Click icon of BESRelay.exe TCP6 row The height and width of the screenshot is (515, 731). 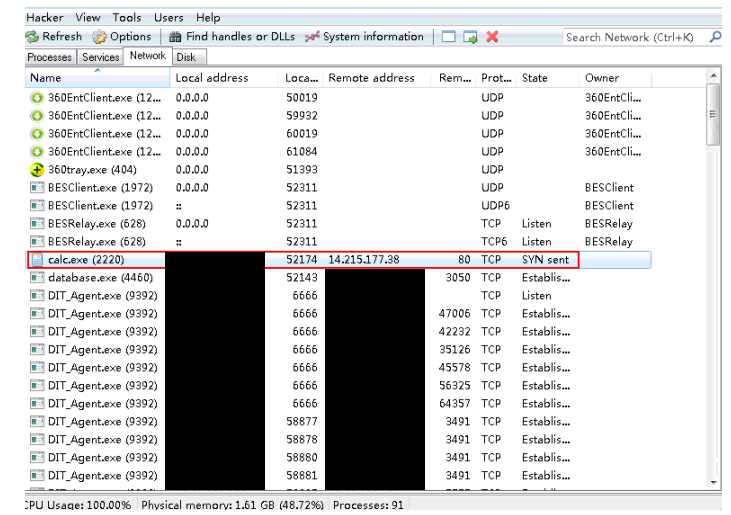tap(37, 242)
